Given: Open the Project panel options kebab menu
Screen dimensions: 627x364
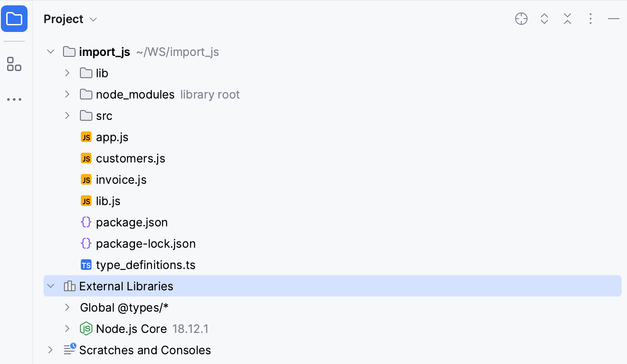Looking at the screenshot, I should point(591,19).
